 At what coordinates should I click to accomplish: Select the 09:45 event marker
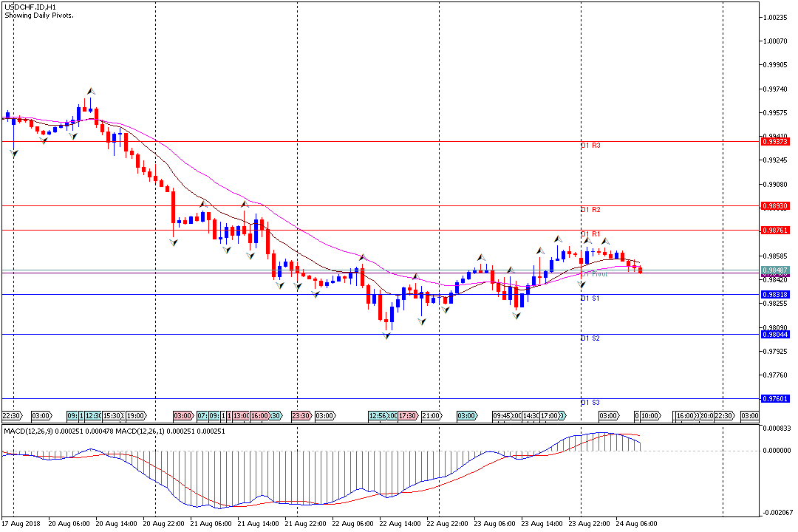click(x=502, y=416)
